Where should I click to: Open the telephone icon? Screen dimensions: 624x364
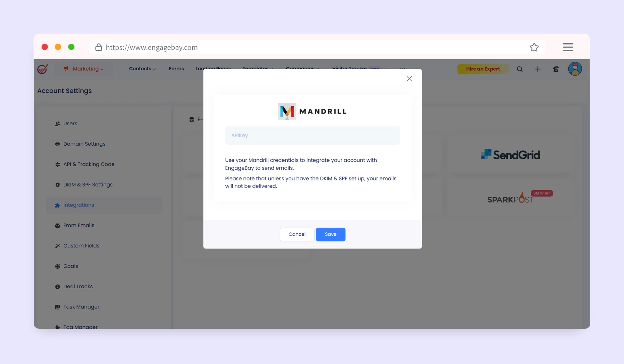point(556,69)
